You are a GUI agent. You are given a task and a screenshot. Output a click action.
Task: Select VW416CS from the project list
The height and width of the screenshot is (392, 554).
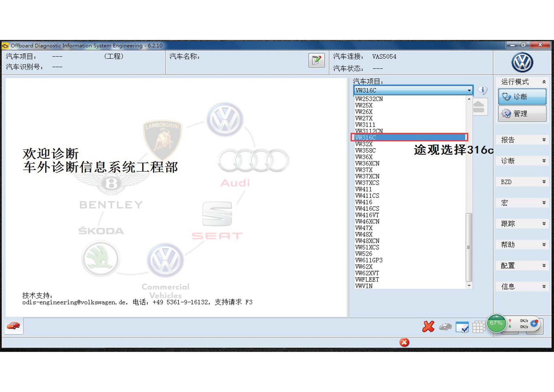click(x=410, y=209)
